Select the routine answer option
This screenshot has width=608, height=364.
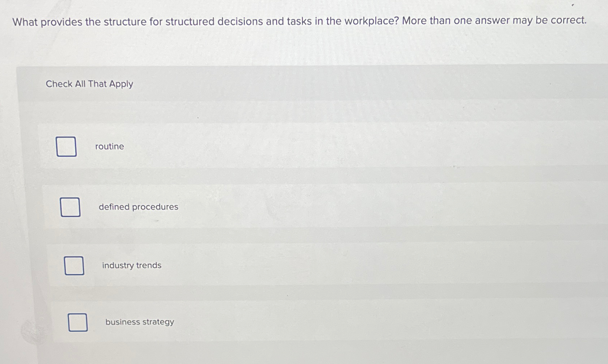click(66, 147)
